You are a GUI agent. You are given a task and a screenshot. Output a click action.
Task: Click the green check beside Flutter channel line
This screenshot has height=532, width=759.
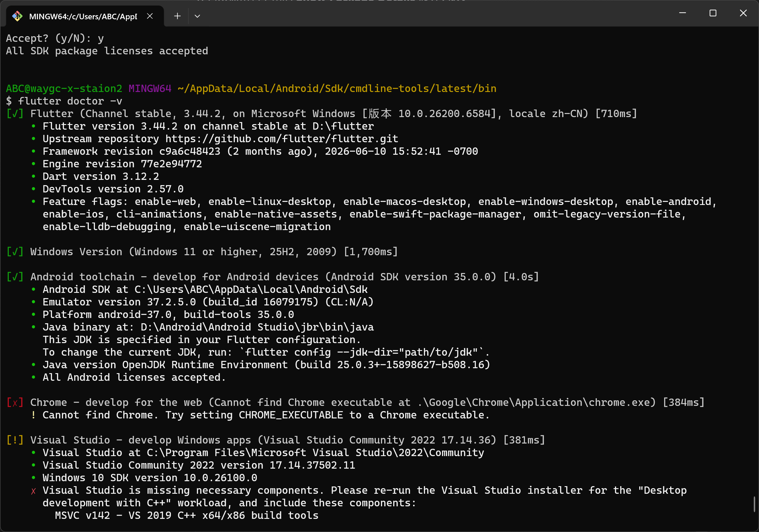click(15, 114)
